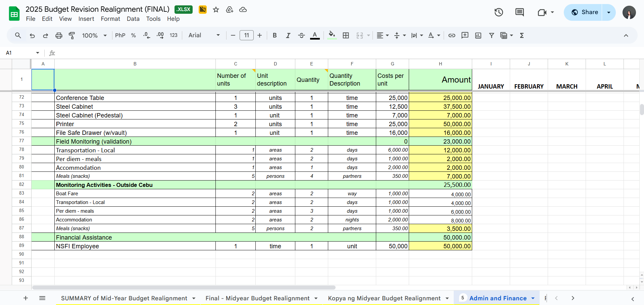The width and height of the screenshot is (644, 305).
Task: Toggle italic text formatting
Action: point(288,35)
